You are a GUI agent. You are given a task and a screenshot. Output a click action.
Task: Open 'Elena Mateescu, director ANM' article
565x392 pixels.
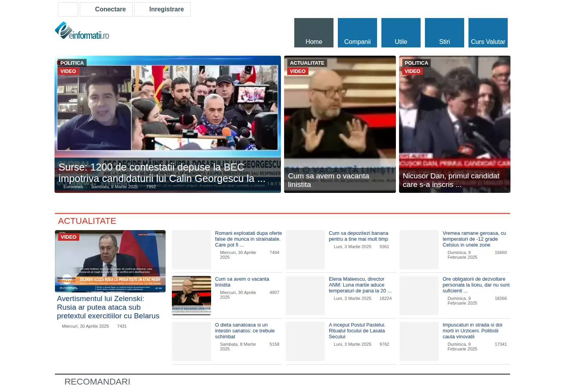click(x=360, y=285)
